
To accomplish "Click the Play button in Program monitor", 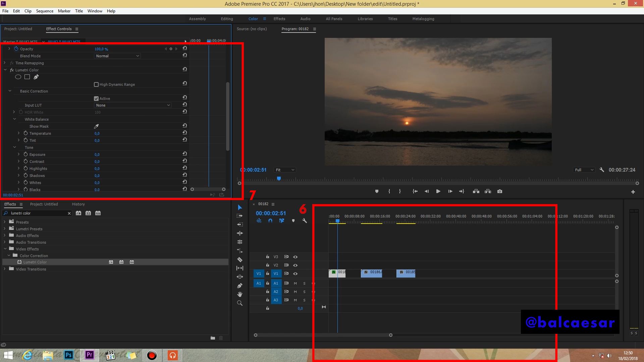I will (438, 191).
